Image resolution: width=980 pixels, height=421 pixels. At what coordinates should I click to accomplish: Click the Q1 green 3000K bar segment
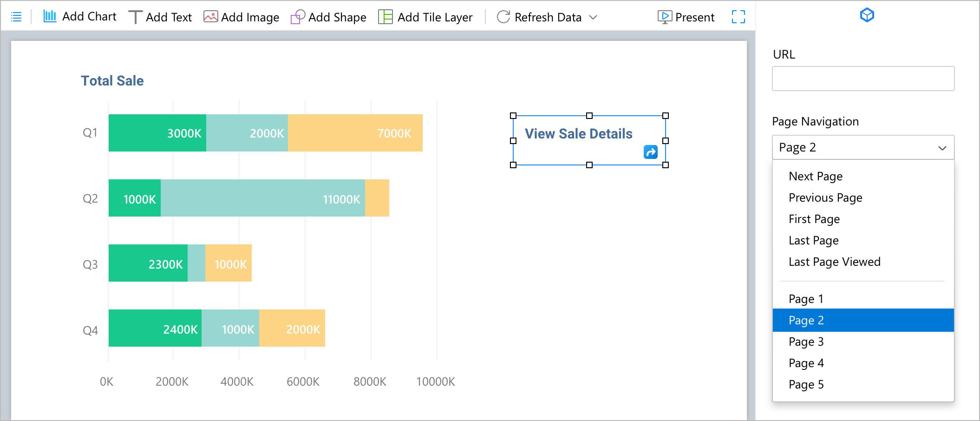coord(157,133)
